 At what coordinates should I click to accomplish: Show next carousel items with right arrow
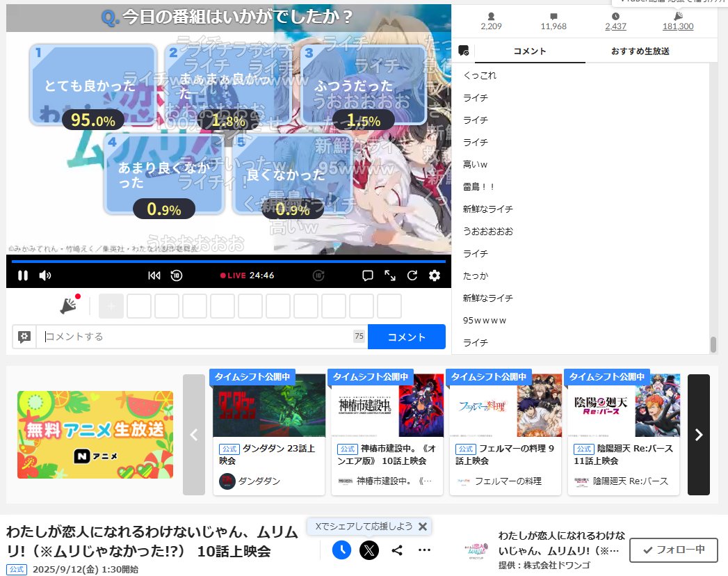coord(699,434)
